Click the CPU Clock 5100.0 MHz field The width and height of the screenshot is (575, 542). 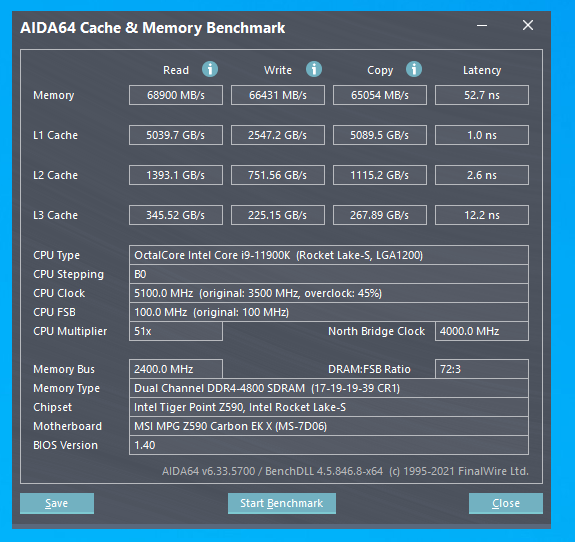(329, 293)
